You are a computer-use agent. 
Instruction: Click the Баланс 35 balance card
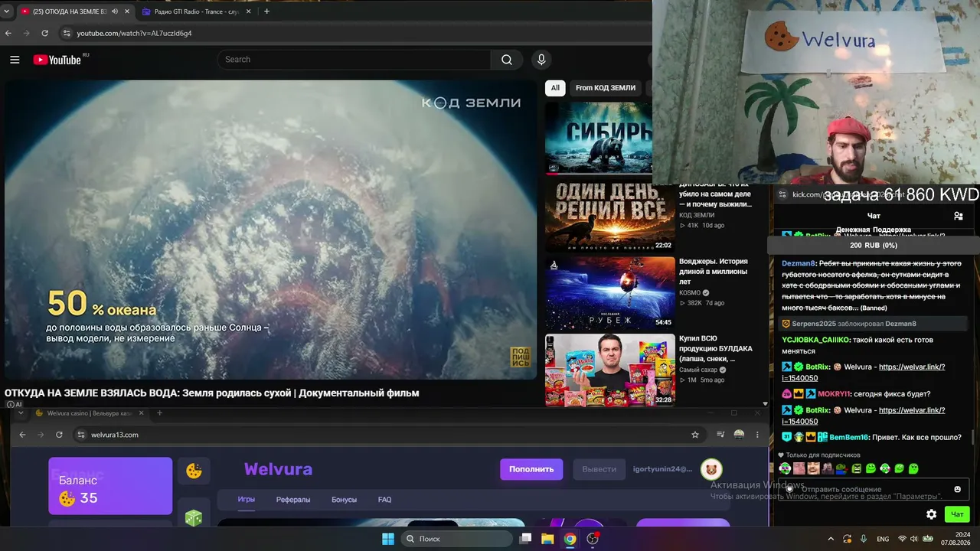(110, 486)
